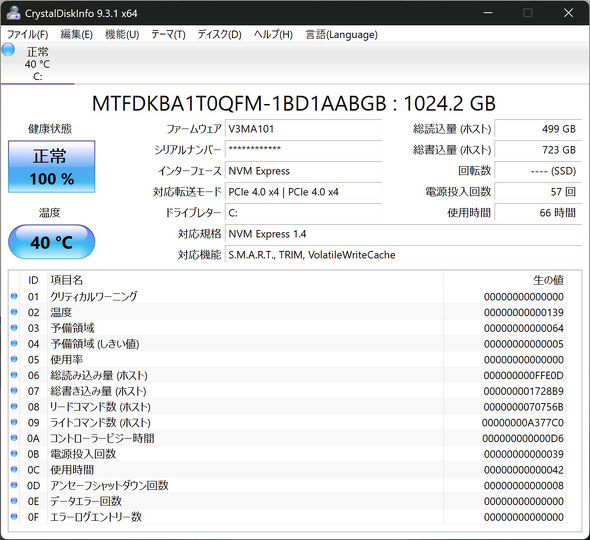Viewport: 590px width, 540px height.
Task: Click status dot for 03 予備領域 row
Action: pyautogui.click(x=14, y=328)
